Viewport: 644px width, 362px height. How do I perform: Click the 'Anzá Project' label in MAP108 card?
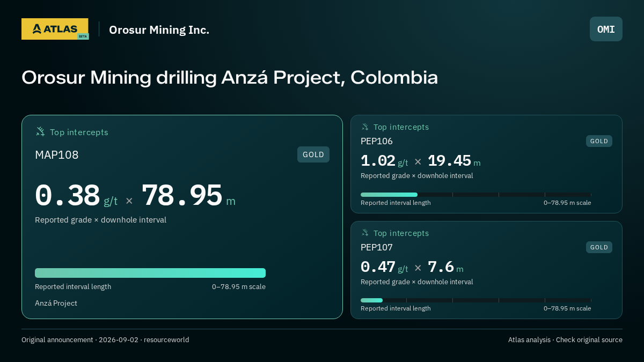tap(56, 303)
